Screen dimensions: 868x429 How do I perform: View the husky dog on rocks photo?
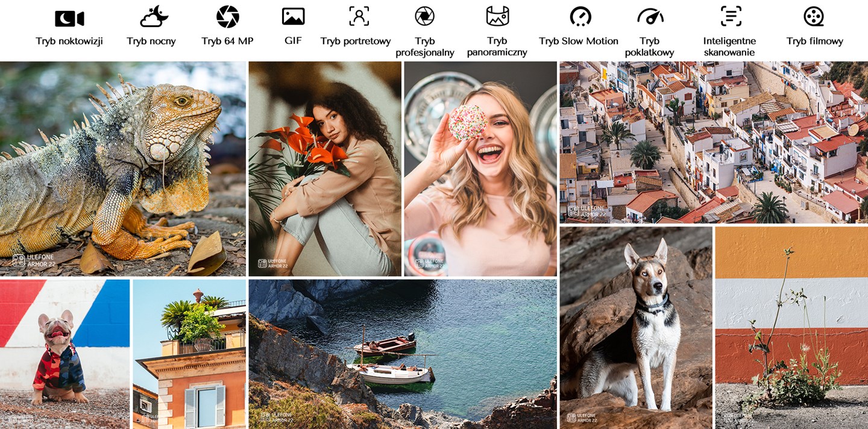point(636,327)
